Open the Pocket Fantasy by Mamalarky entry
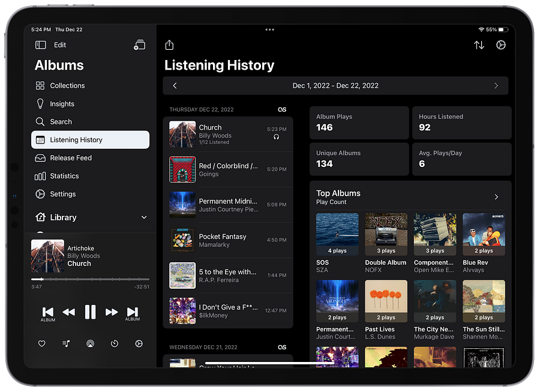Image resolution: width=540 pixels, height=392 pixels. tap(228, 240)
